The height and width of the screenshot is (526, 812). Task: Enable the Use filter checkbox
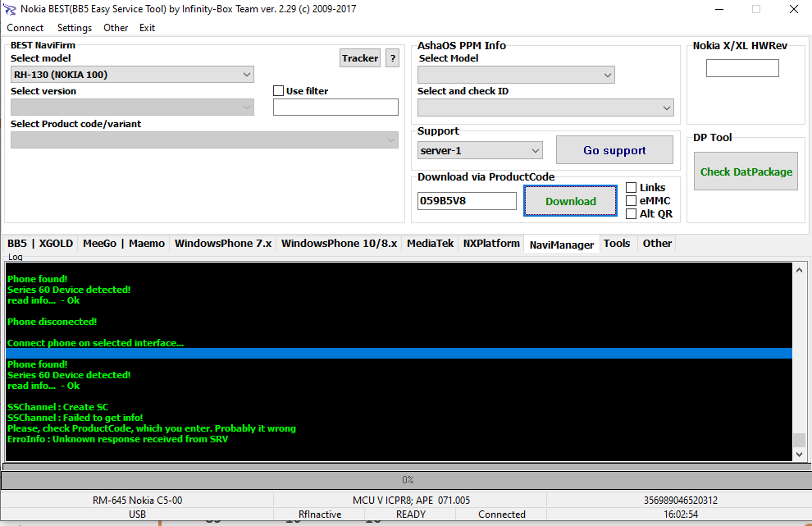click(x=279, y=91)
